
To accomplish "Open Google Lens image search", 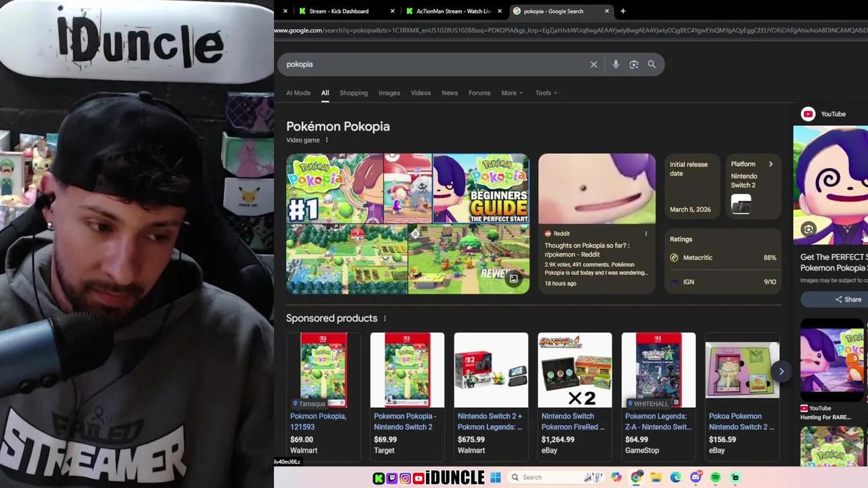I will [x=633, y=64].
